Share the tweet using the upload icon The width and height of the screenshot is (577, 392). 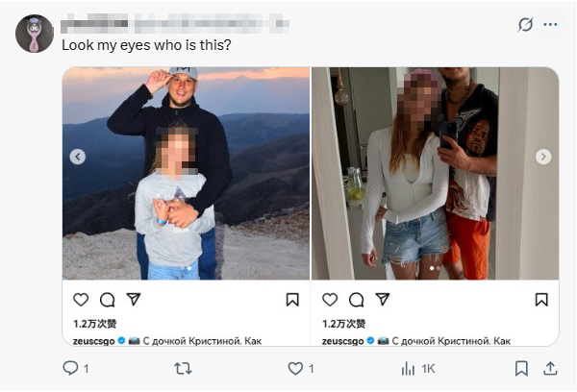point(550,368)
